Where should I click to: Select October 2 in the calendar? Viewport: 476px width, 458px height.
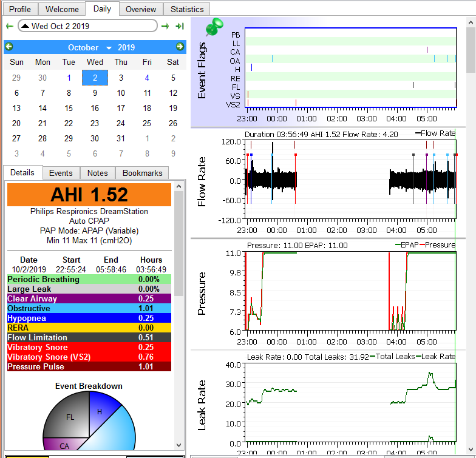click(x=95, y=78)
